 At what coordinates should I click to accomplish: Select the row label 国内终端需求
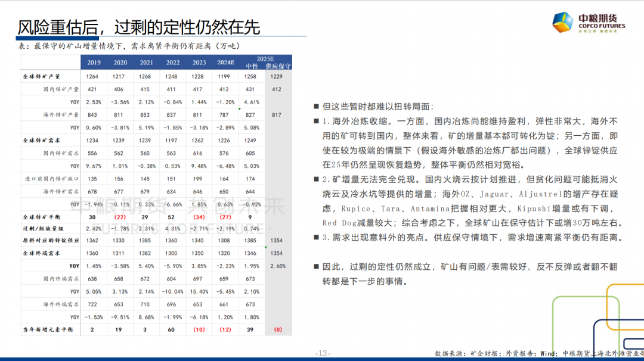coord(61,279)
